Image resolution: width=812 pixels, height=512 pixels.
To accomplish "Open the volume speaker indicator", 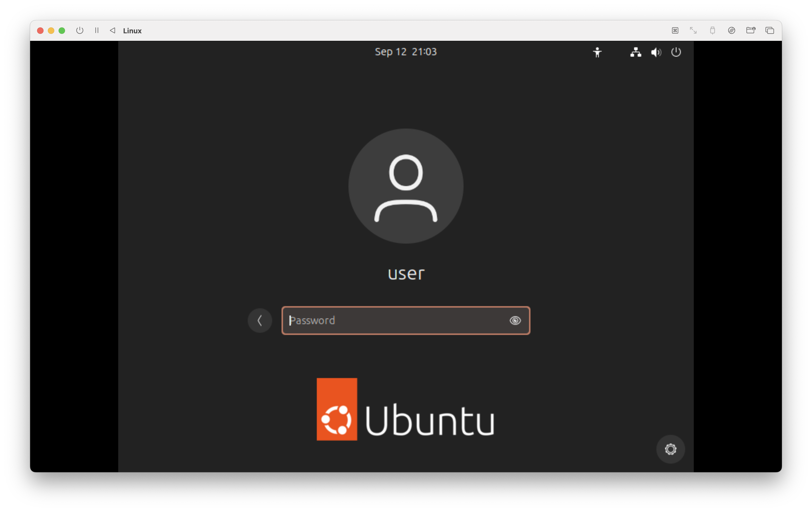I will (656, 52).
